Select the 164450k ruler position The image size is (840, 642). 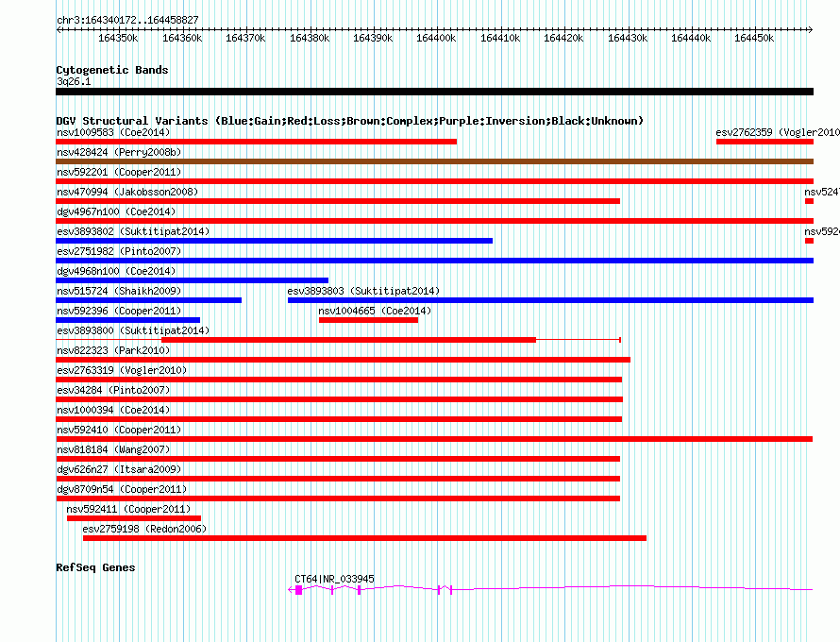pos(754,38)
